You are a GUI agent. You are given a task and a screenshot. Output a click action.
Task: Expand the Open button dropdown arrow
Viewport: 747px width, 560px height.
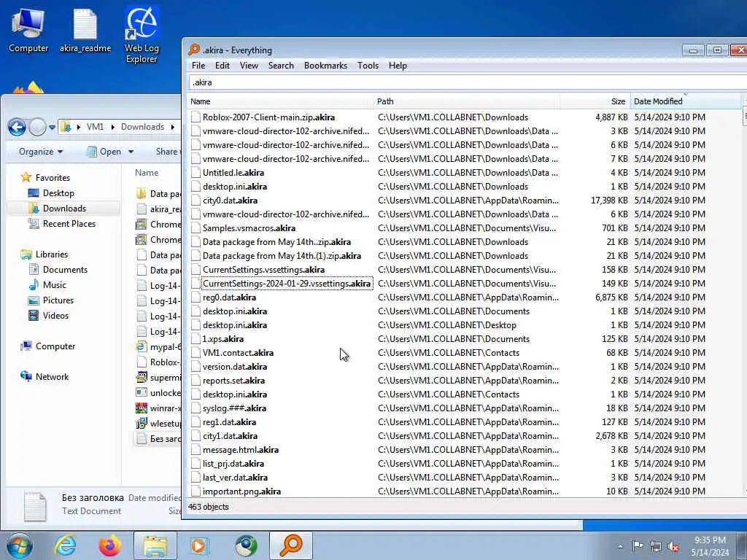point(131,152)
